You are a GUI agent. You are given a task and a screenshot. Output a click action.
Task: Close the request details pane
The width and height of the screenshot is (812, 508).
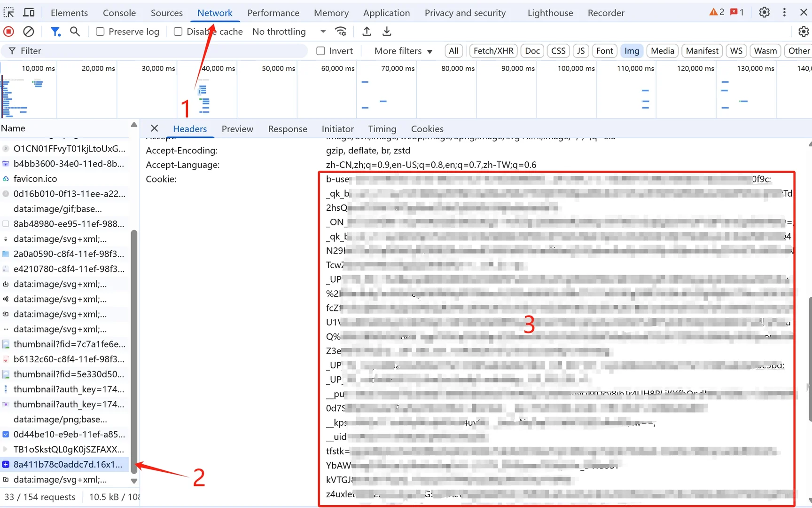coord(154,128)
